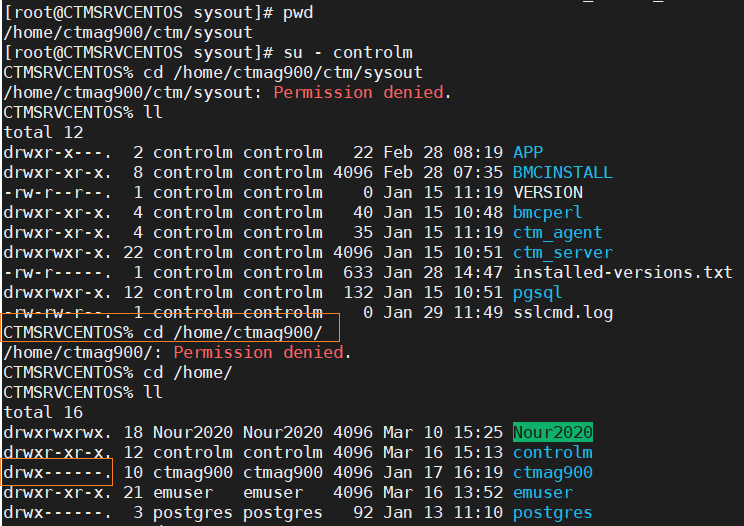Click the BMCINSTALL directory entry
This screenshot has width=744, height=526.
pos(563,172)
